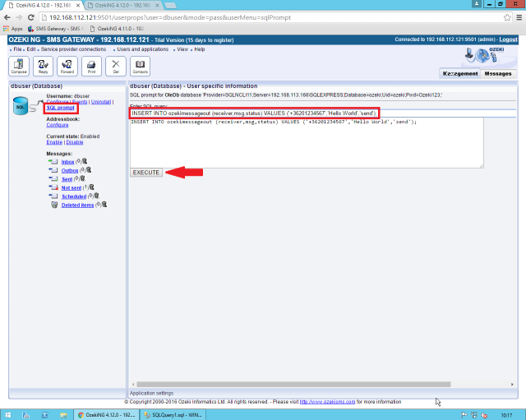This screenshot has width=526, height=420.
Task: Select the Deleted items recycle bin icon
Action: coord(54,205)
